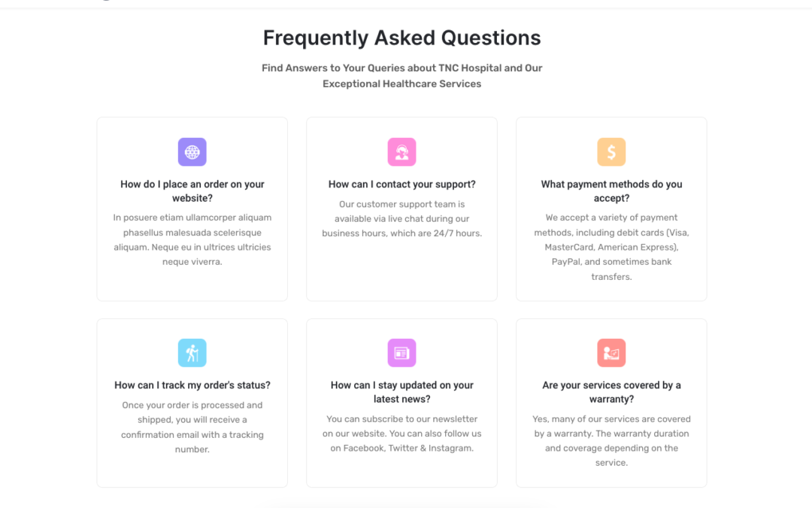This screenshot has width=812, height=508.
Task: Select "How can I contact your support?" heading
Action: (401, 184)
